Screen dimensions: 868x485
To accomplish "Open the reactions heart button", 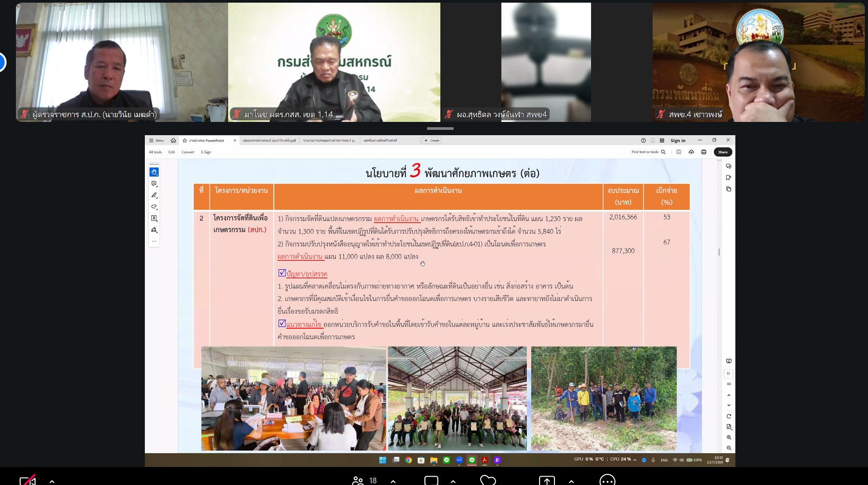I will pyautogui.click(x=488, y=480).
